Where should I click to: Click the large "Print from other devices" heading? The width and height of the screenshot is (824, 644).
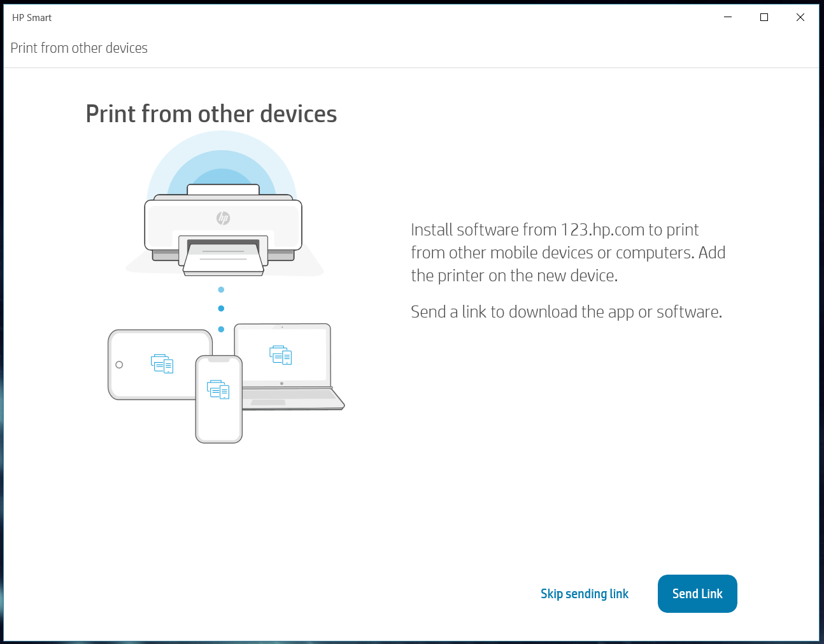211,114
